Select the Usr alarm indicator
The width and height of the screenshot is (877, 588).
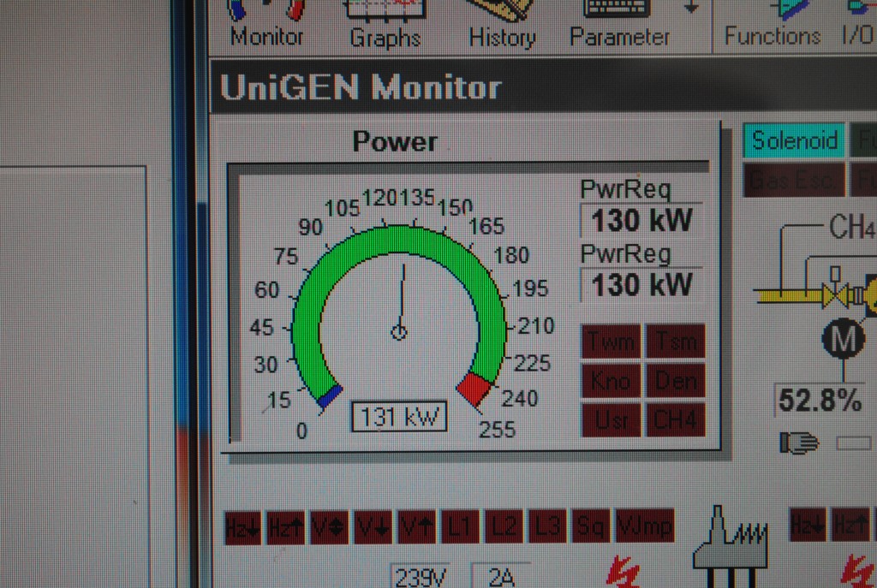click(x=612, y=419)
